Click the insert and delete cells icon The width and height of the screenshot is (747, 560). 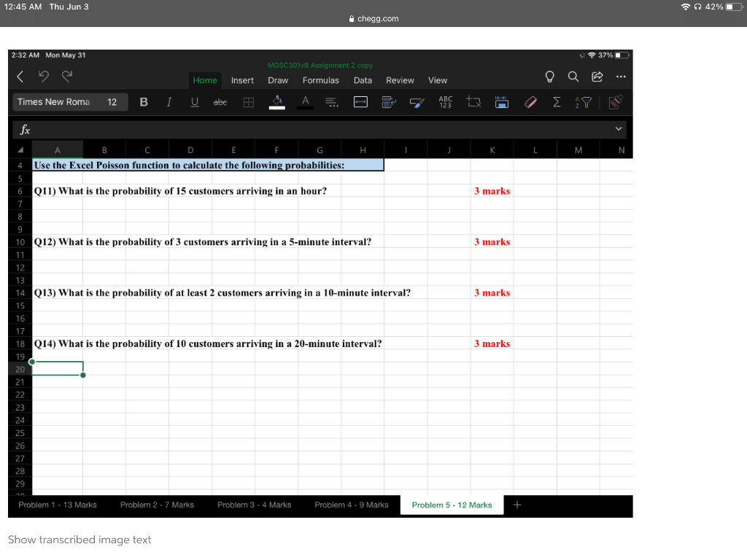coord(473,102)
